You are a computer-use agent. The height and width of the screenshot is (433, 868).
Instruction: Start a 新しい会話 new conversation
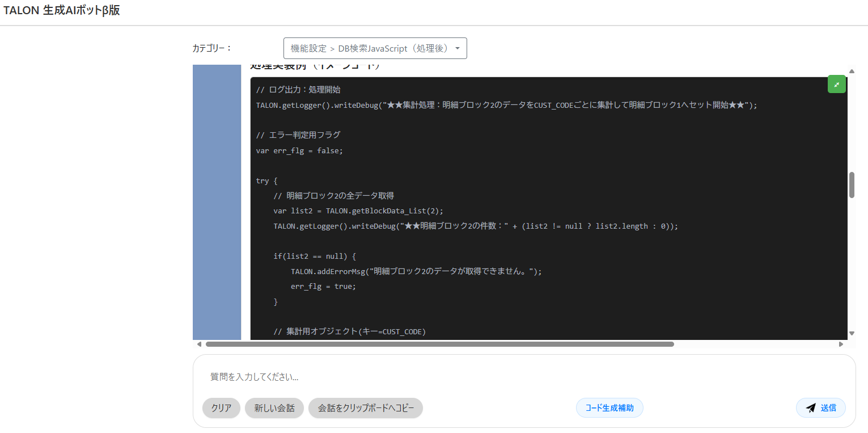coord(274,407)
